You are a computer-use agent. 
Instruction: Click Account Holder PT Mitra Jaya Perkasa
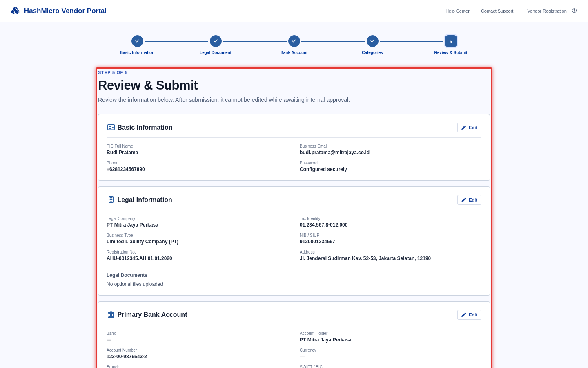tap(325, 340)
